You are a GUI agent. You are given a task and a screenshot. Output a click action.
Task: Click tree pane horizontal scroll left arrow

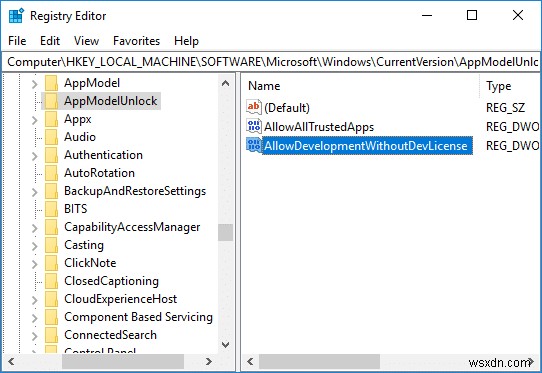click(x=11, y=362)
